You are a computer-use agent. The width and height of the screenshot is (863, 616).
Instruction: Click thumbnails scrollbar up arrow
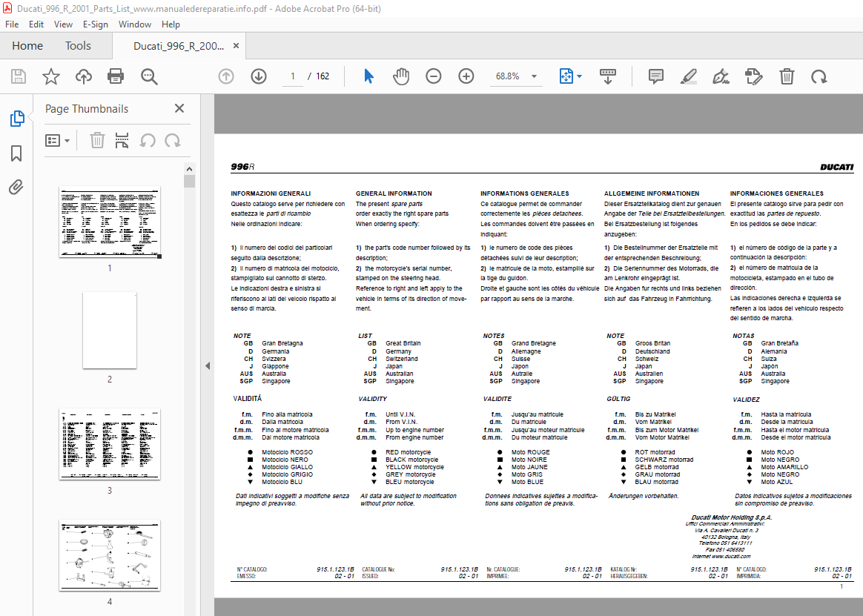189,169
